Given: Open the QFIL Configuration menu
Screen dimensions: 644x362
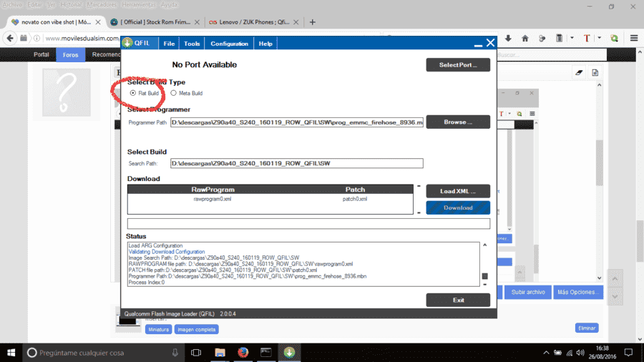Looking at the screenshot, I should [229, 44].
